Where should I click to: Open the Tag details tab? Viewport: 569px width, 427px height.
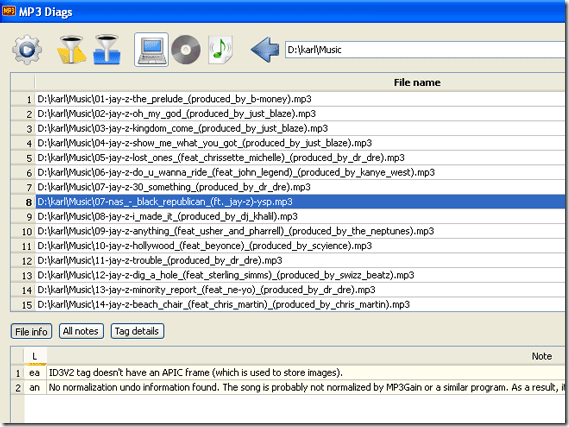(x=137, y=331)
